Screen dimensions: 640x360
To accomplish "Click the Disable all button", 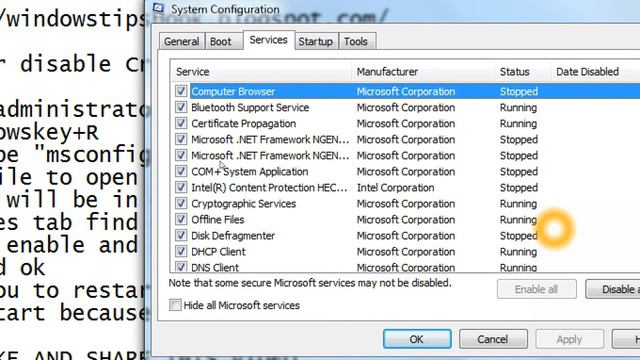I will (613, 289).
